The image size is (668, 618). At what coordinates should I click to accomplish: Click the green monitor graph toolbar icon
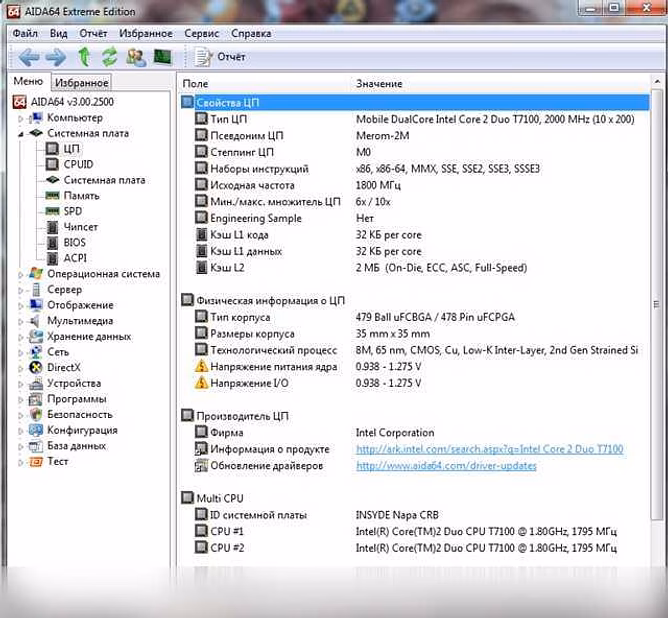[162, 57]
